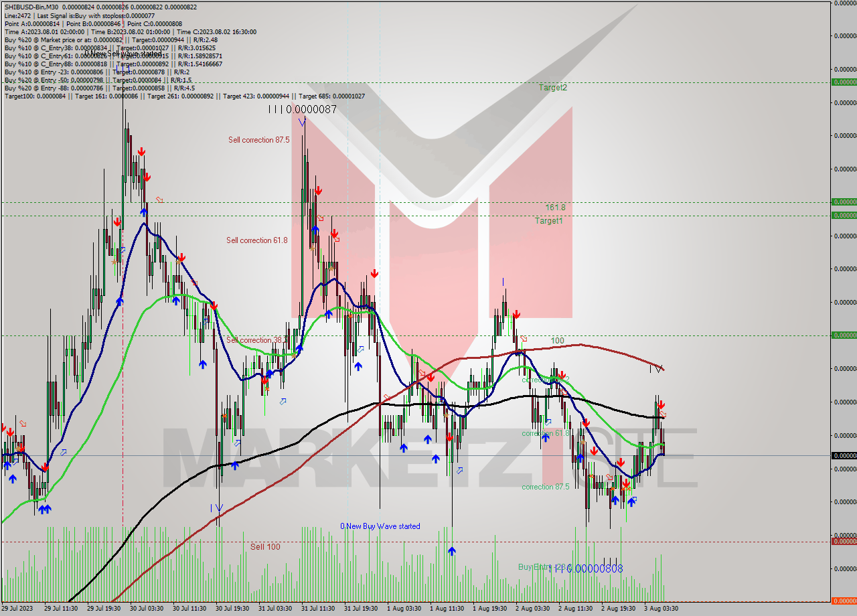Click the 'New Buy Wave started' label
857x616 pixels.
coord(380,526)
